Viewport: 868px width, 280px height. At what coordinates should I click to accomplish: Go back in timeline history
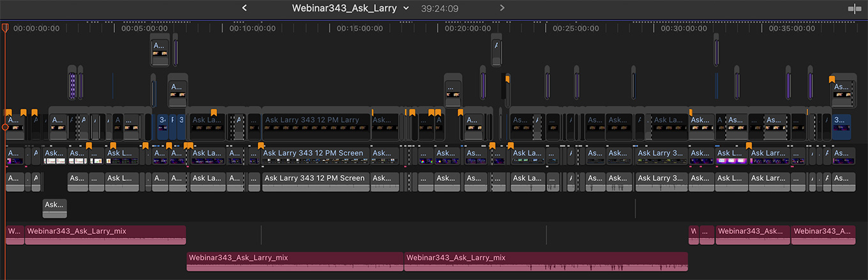tap(244, 8)
